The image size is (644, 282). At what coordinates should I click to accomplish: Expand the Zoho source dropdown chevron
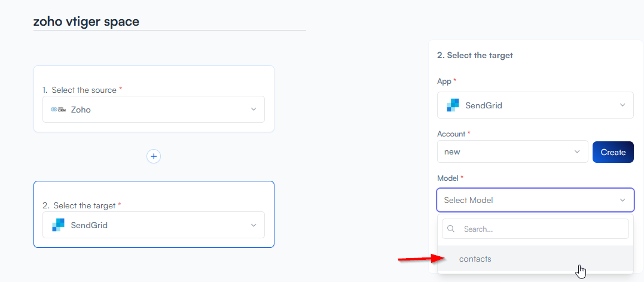(254, 110)
